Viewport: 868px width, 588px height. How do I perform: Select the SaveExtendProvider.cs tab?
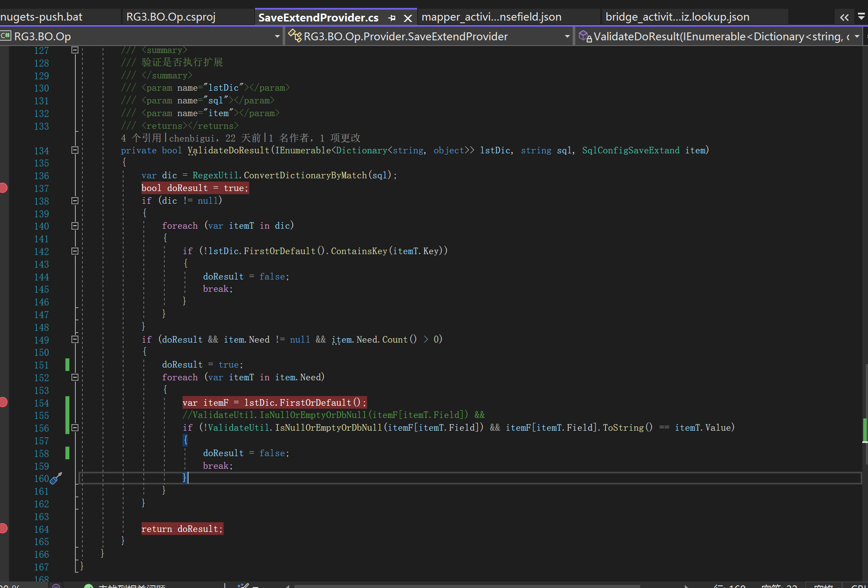tap(319, 18)
